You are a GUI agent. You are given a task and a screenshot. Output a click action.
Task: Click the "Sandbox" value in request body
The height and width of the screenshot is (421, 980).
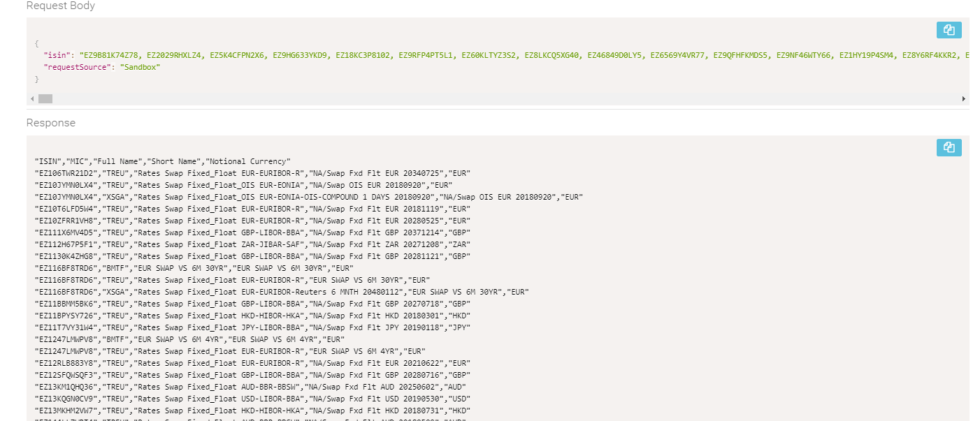pos(140,66)
